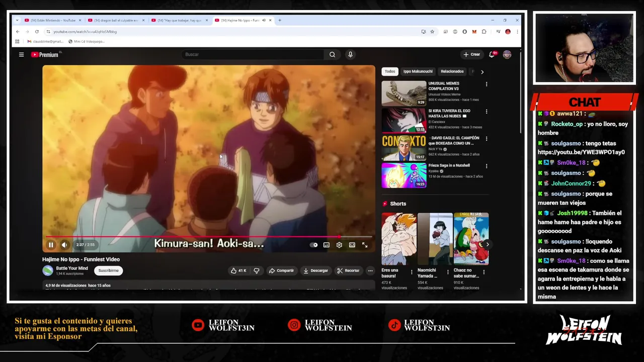The width and height of the screenshot is (644, 362).
Task: Open the Naomichi Yamada short
Action: (435, 239)
